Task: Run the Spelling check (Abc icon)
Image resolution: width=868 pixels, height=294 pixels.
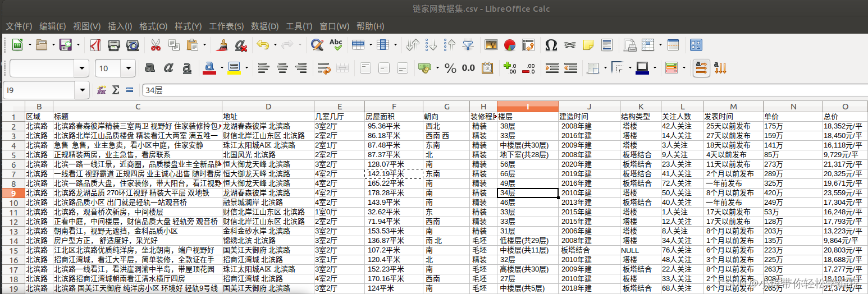Action: [336, 45]
